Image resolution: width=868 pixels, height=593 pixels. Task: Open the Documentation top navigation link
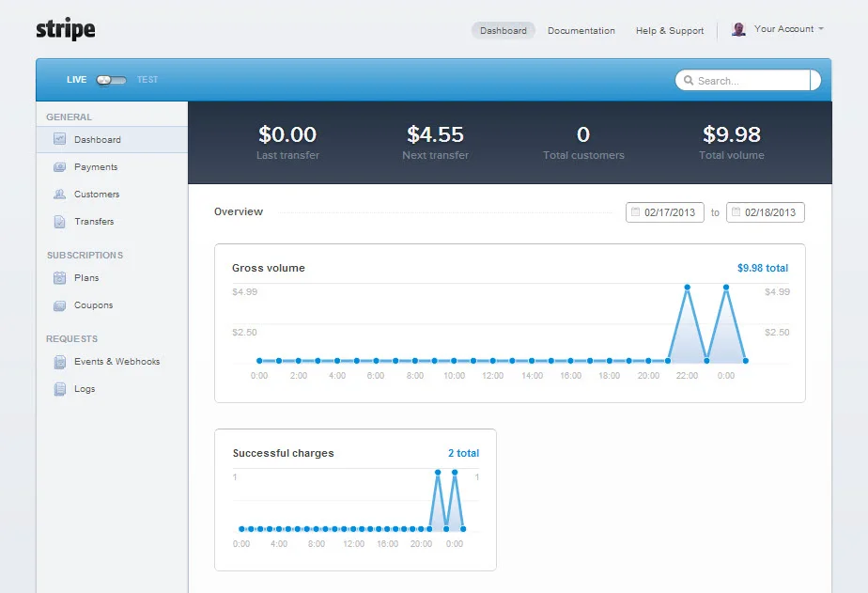pos(581,30)
